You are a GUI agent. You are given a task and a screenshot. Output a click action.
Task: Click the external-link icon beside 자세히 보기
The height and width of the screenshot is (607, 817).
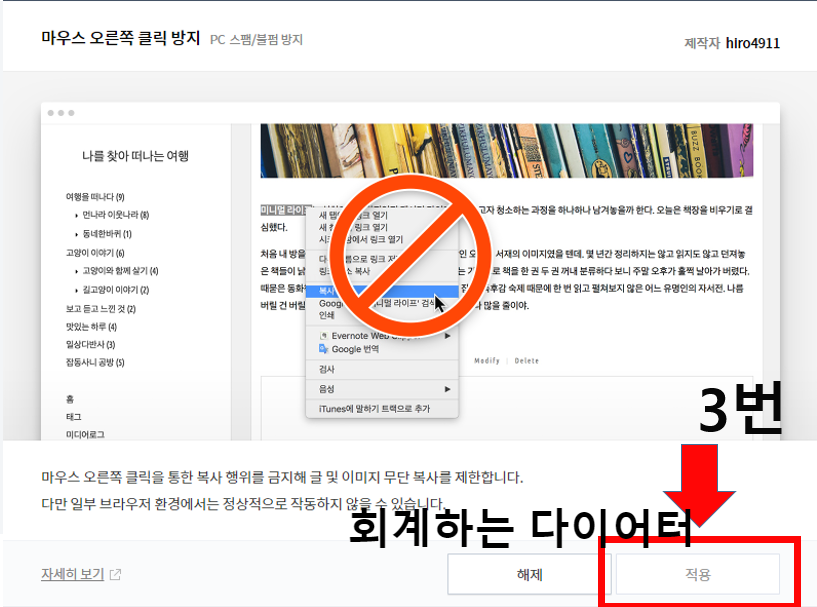click(115, 575)
